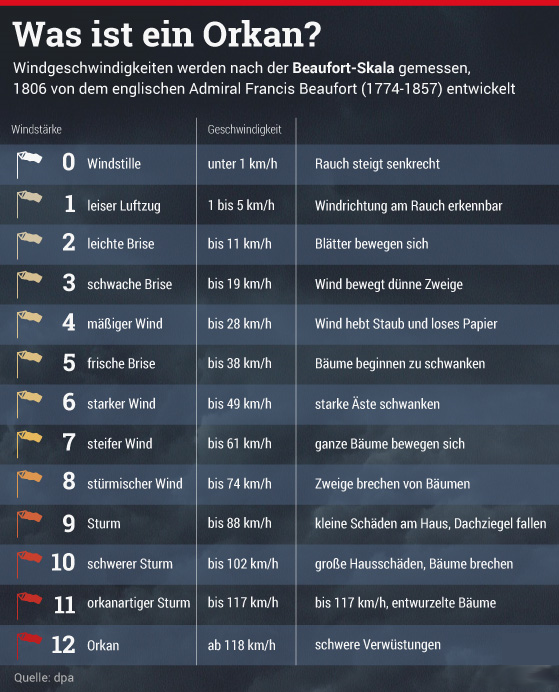Click the Geschwindigkeit column header
559x692 pixels.
click(244, 129)
